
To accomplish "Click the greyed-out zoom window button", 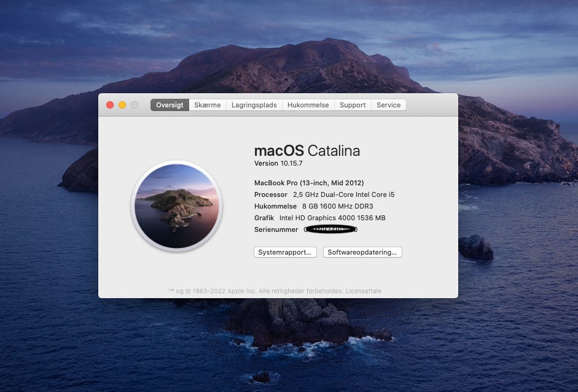I will tap(135, 105).
